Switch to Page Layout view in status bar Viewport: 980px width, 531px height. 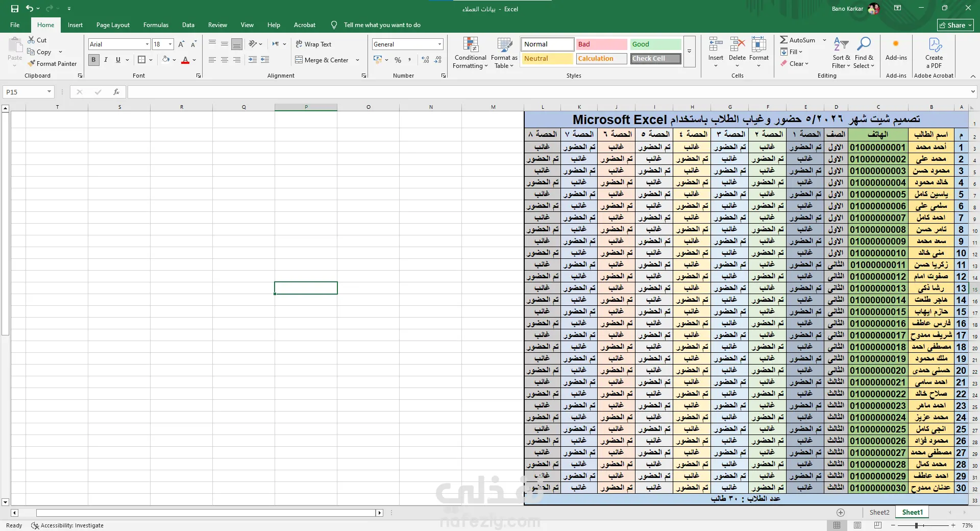[857, 525]
